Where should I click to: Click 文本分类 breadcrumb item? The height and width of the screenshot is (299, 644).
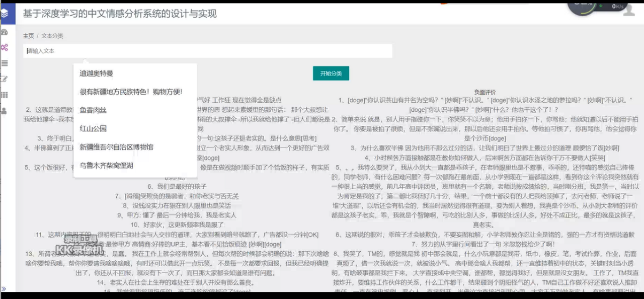coord(52,36)
